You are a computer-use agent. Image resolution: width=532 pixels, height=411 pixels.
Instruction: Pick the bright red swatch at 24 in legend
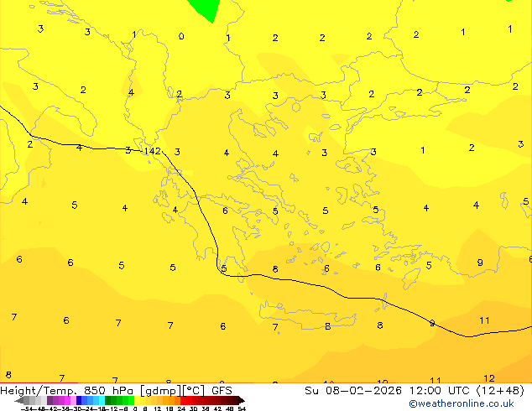pos(183,400)
